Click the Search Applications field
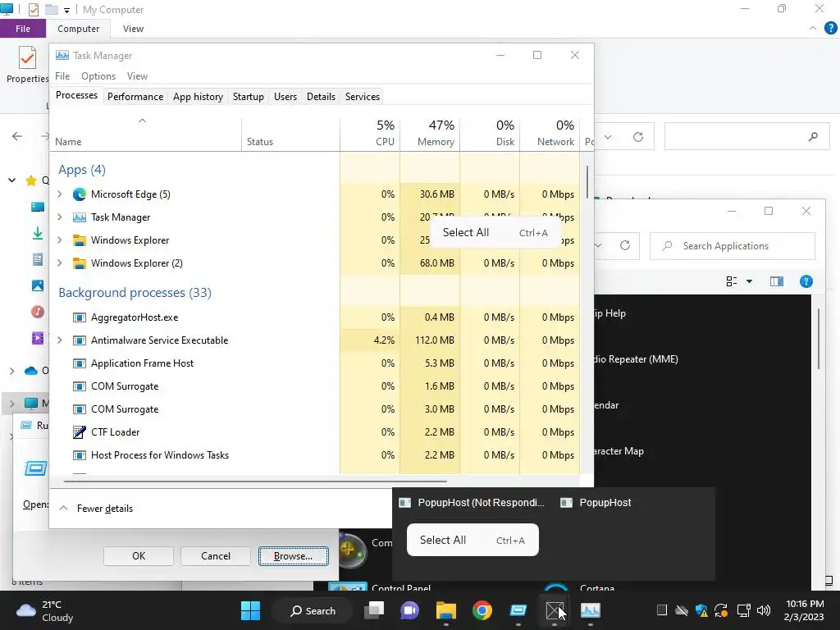This screenshot has height=630, width=840. [733, 246]
